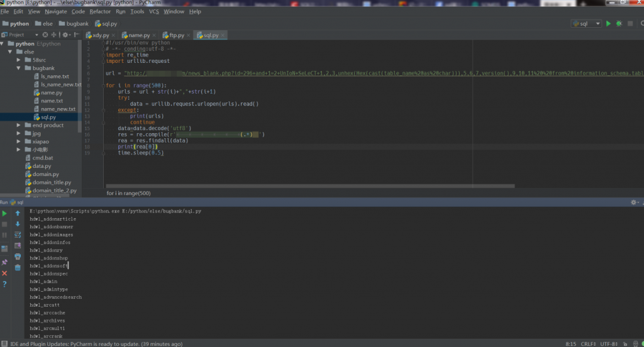The height and width of the screenshot is (347, 644).
Task: Hide the Project panel with the hide icon
Action: pos(76,35)
